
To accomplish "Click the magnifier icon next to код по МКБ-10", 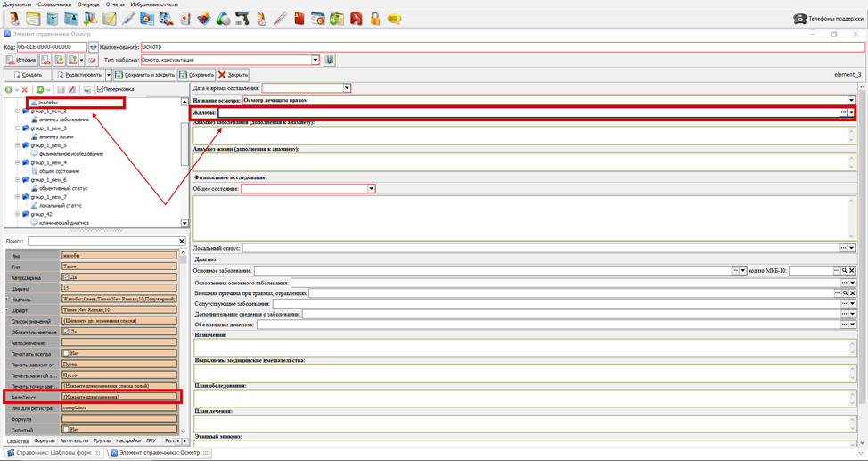I will (844, 270).
